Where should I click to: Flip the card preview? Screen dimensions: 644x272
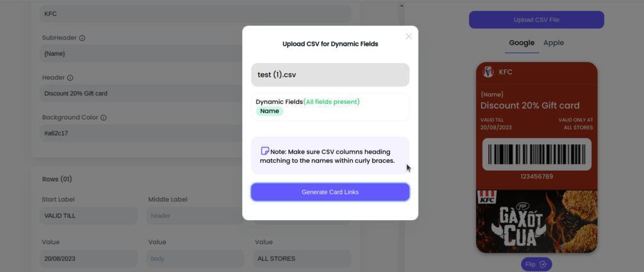pos(536,264)
